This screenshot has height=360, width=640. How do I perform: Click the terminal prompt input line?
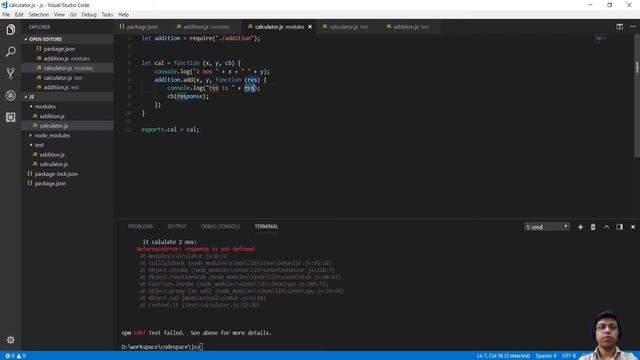click(x=162, y=347)
